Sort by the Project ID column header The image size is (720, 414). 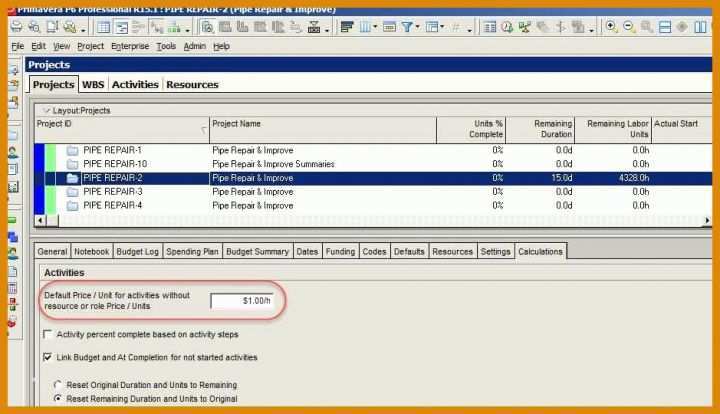(x=122, y=129)
